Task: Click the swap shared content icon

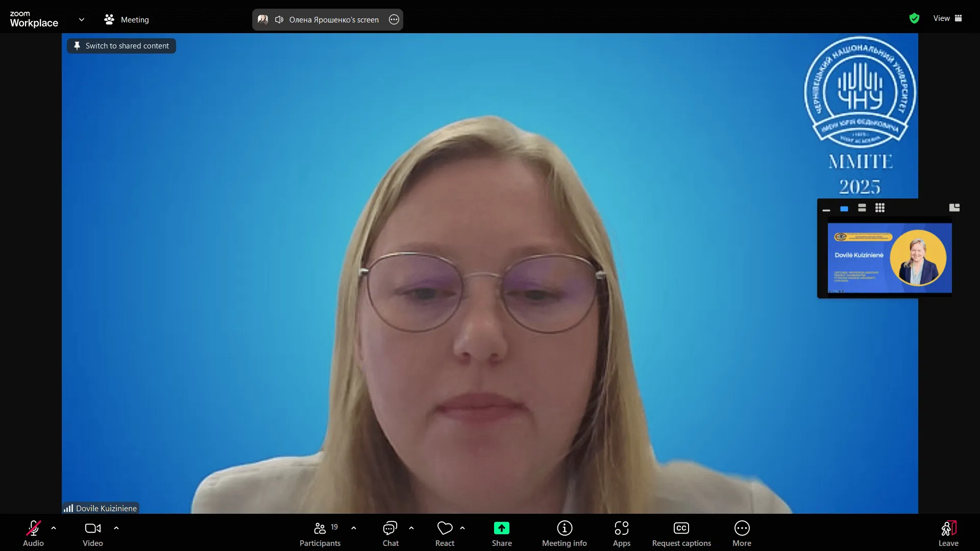Action: [954, 208]
